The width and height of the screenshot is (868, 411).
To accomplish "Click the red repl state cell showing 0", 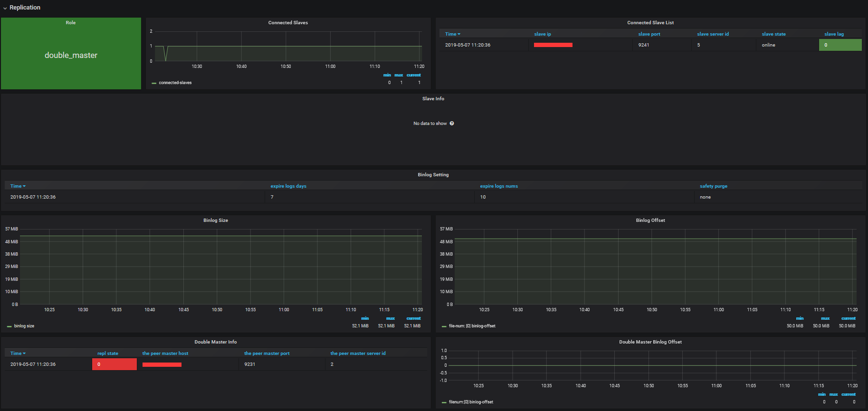I will [114, 364].
